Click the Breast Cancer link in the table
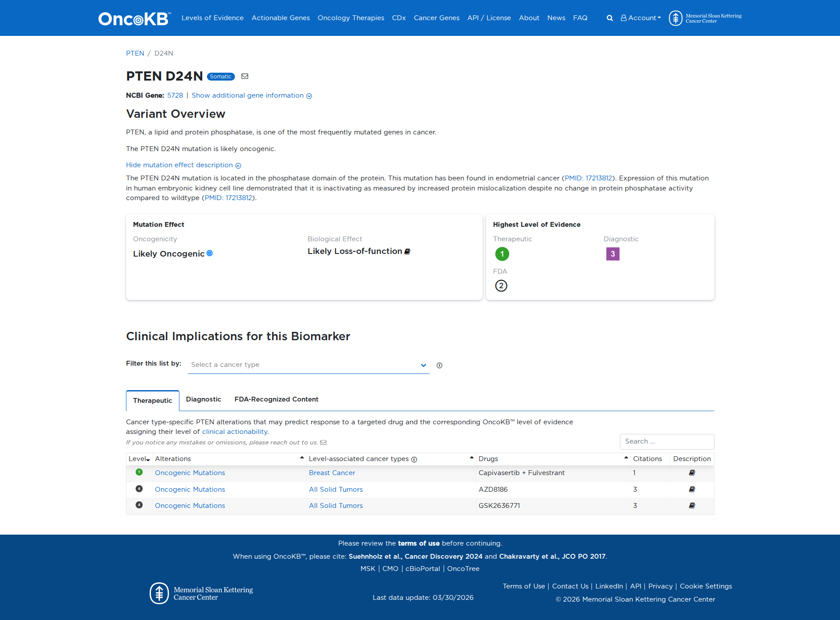Viewport: 840px width, 620px height. click(332, 473)
